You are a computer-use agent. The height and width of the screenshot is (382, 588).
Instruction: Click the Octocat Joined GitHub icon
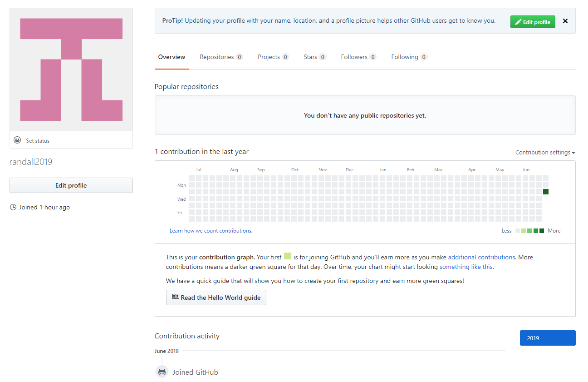coord(162,372)
